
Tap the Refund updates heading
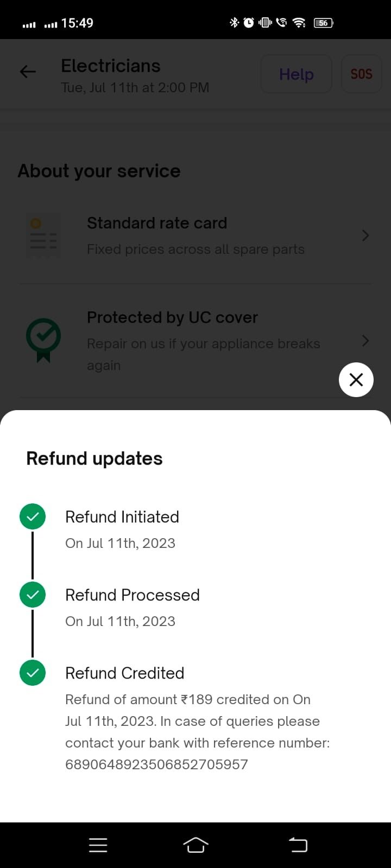pyautogui.click(x=94, y=458)
